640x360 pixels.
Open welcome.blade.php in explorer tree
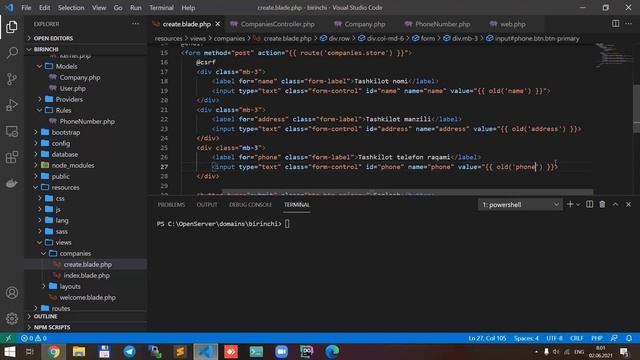coord(87,298)
